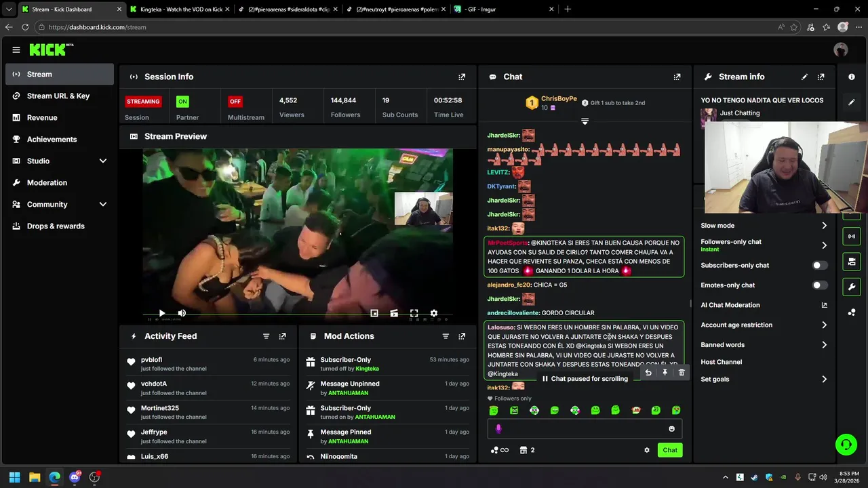Viewport: 868px width, 488px height.
Task: Click the camera icon on right rail
Action: (852, 262)
